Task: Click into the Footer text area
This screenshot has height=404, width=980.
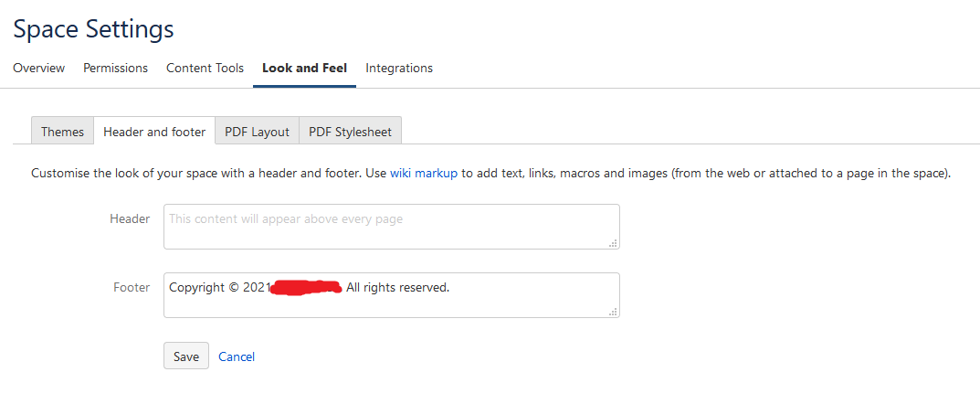Action: (392, 294)
